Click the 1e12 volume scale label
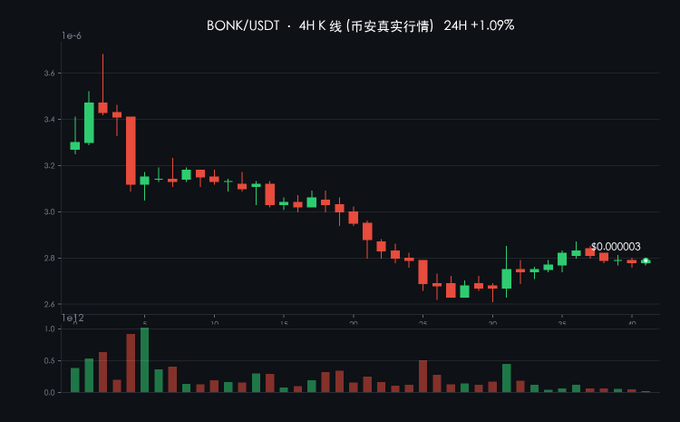Viewport: 680px width, 422px height. click(73, 318)
